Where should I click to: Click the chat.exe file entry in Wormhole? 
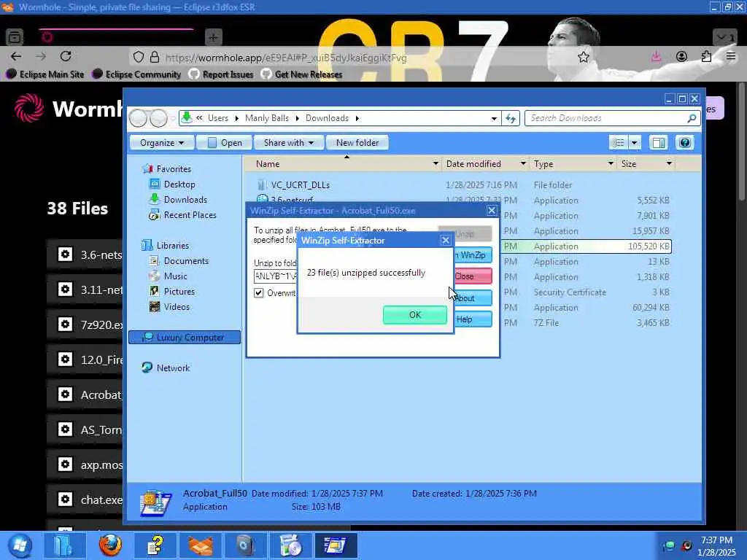[85, 499]
